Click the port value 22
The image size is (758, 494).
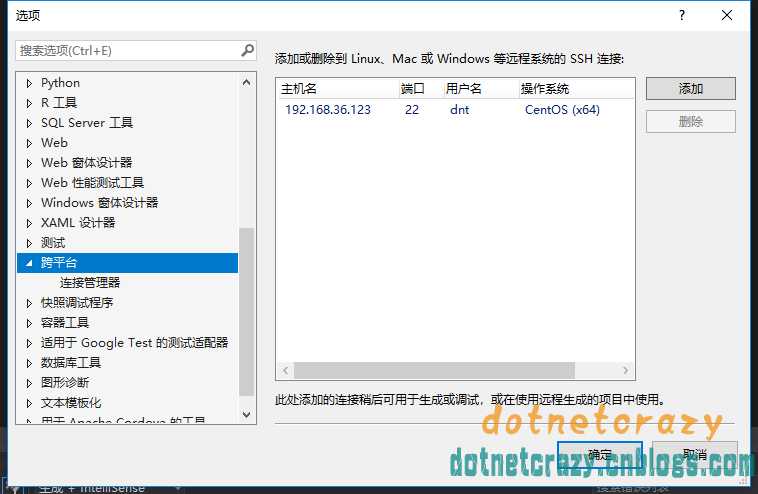[412, 110]
